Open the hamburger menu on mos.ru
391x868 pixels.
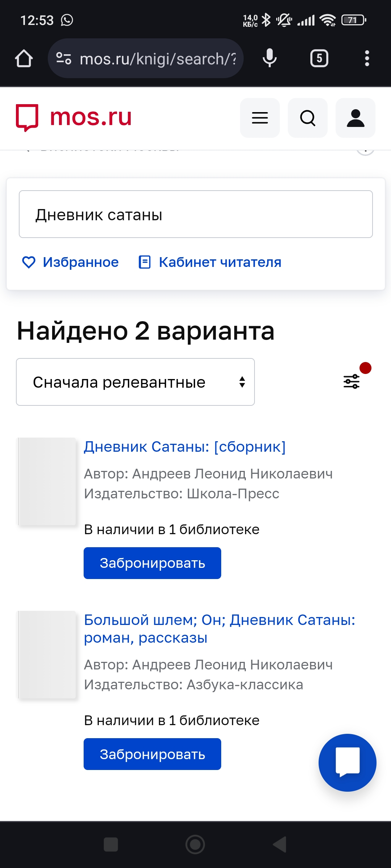260,118
